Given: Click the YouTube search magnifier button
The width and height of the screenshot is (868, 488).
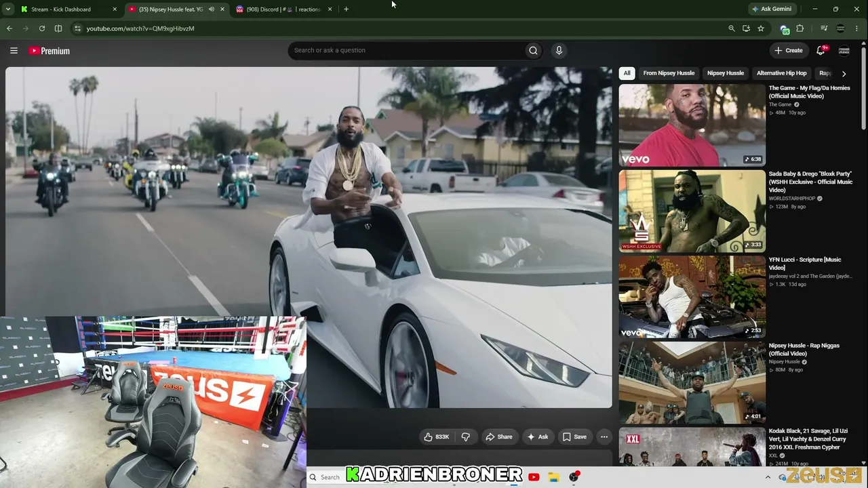Looking at the screenshot, I should point(533,50).
